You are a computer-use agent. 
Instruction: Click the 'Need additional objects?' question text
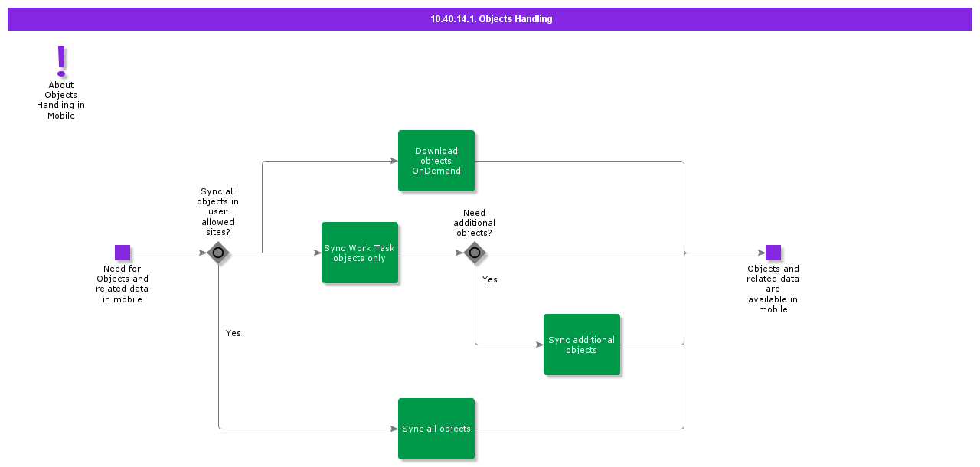point(475,223)
